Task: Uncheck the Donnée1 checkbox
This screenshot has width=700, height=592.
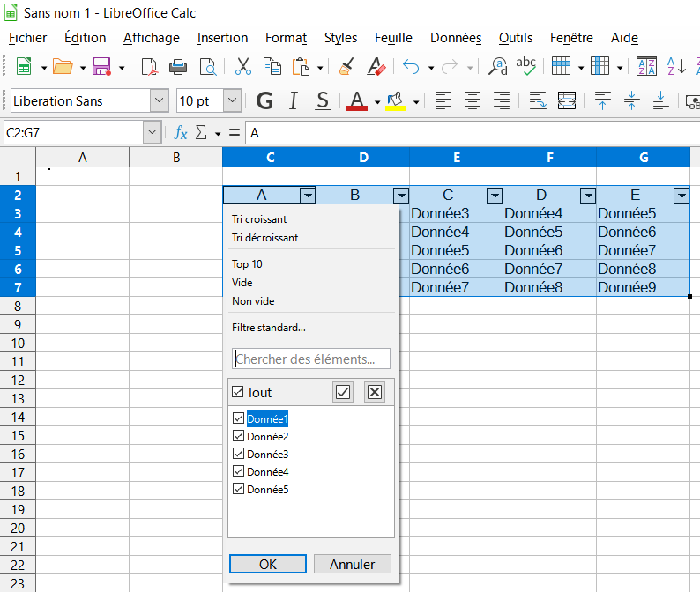Action: coord(238,418)
